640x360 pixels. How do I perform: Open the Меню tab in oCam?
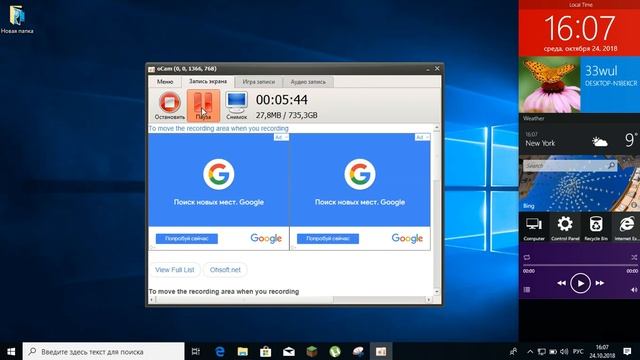[x=165, y=82]
